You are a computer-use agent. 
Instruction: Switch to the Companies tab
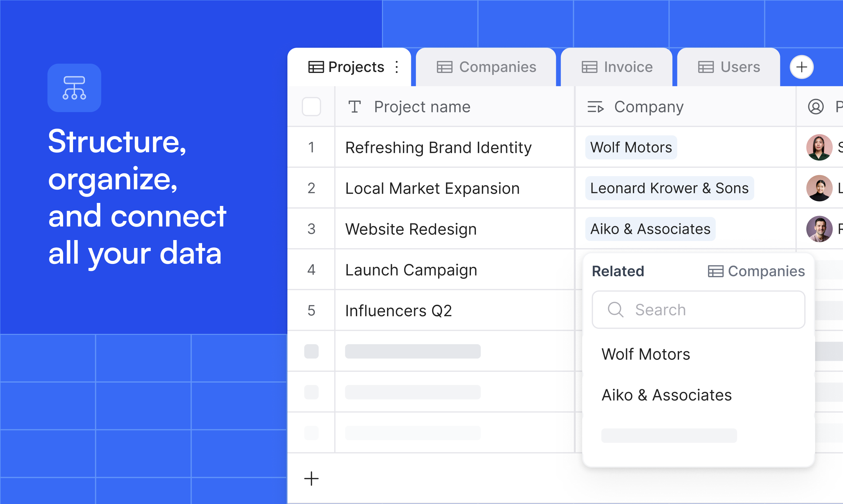[486, 67]
